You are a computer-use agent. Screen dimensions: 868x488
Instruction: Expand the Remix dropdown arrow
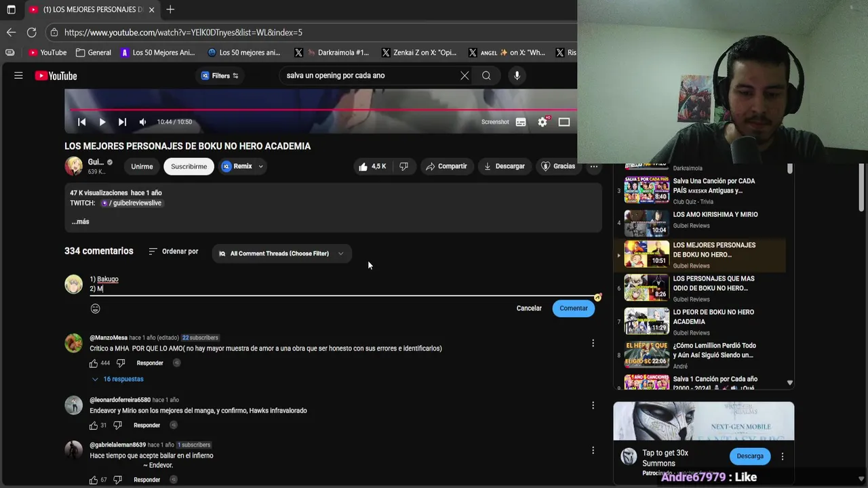260,166
